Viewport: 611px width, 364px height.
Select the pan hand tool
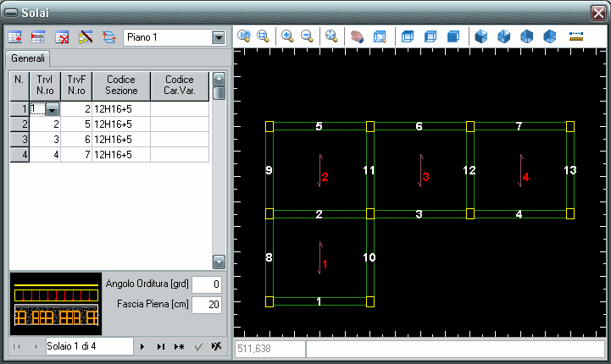(357, 37)
